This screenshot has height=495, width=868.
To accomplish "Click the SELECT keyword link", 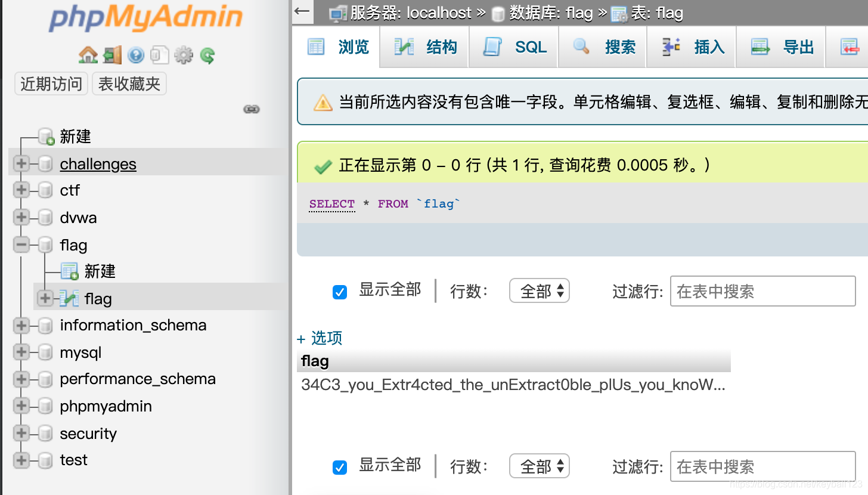I will pyautogui.click(x=332, y=204).
